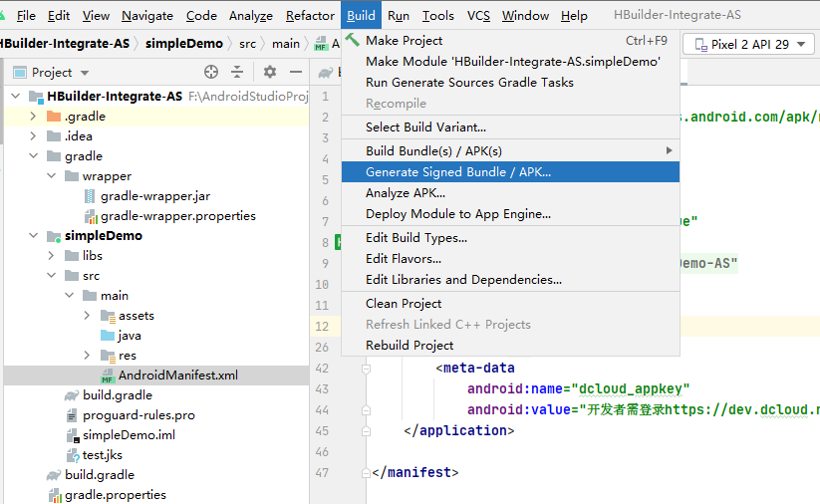Click the .gradle orange folder icon

(54, 117)
